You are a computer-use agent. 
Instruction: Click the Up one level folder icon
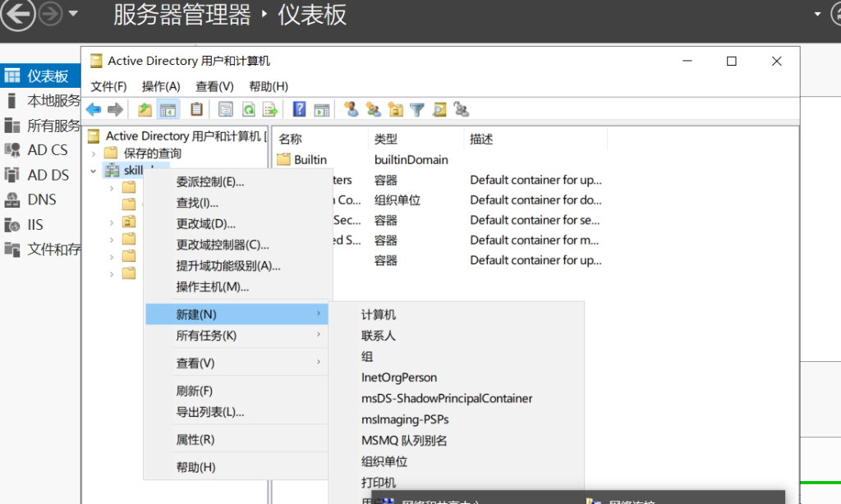coord(145,109)
